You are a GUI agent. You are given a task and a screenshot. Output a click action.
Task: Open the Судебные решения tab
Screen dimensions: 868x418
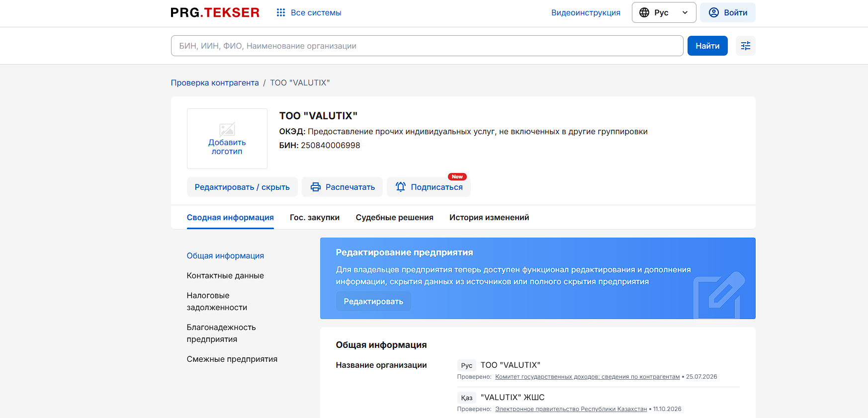(x=395, y=218)
